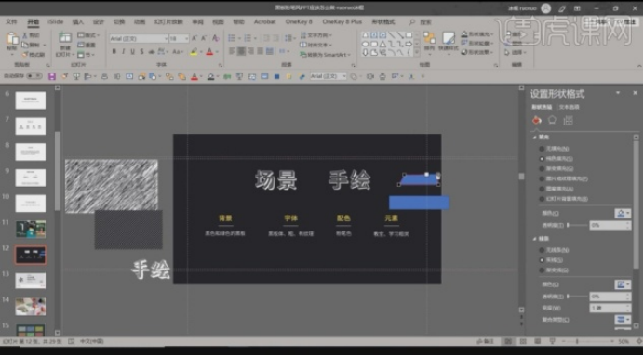
Task: Click the New Slide icon
Action: tap(65, 38)
